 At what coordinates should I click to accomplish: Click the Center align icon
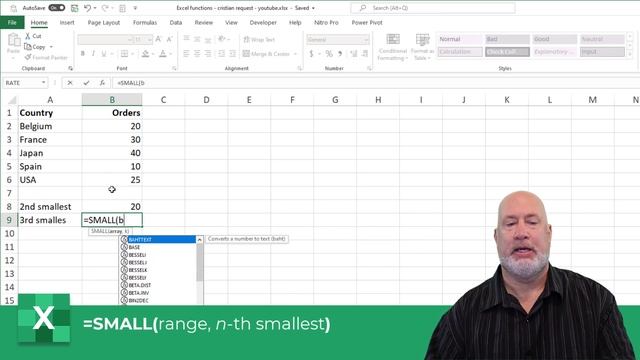click(197, 53)
